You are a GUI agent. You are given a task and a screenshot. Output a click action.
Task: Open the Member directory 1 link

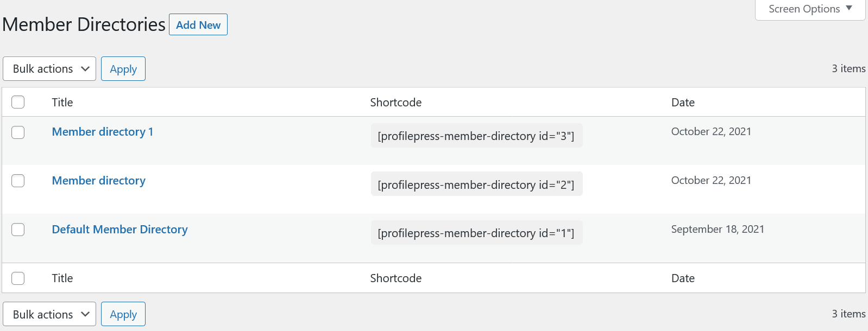(x=103, y=132)
